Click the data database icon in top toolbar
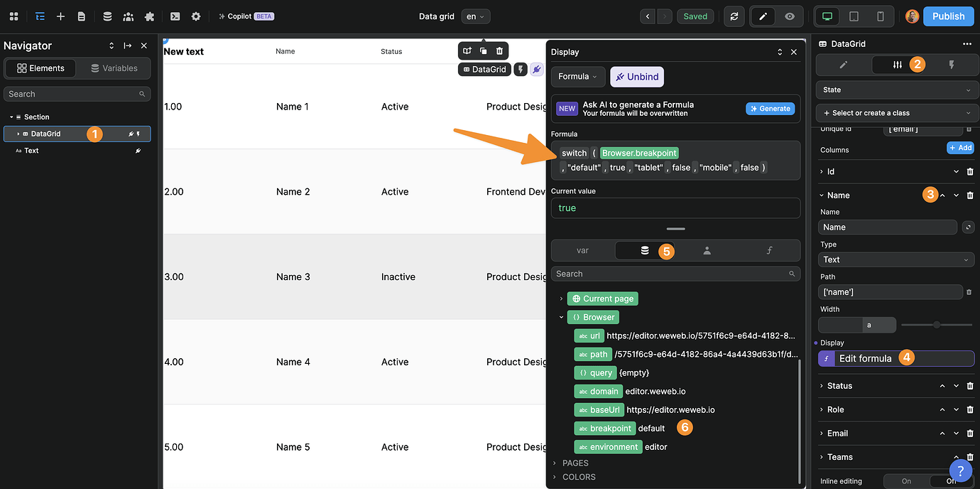Image resolution: width=980 pixels, height=489 pixels. click(107, 16)
